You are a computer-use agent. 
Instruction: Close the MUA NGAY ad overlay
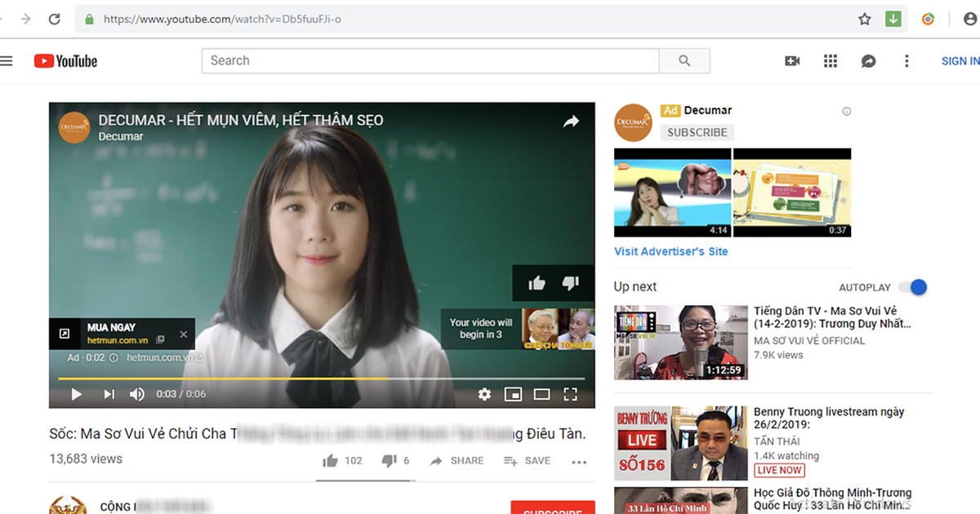183,335
